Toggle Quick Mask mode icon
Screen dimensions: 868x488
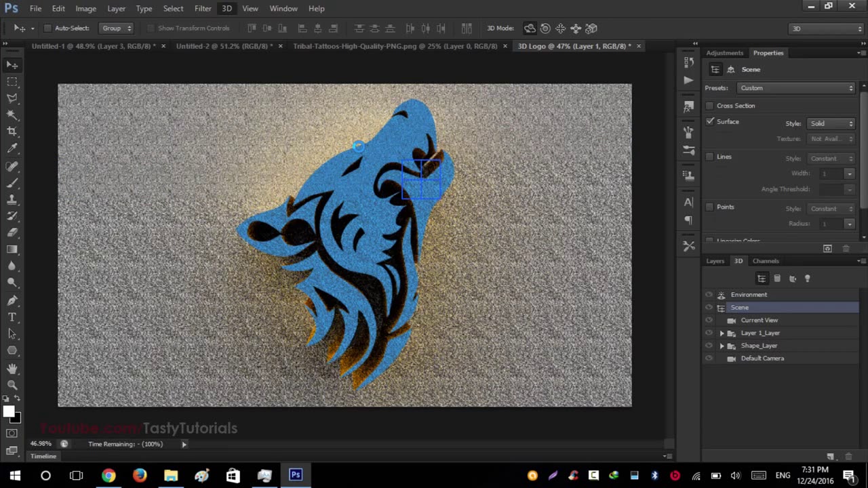[12, 433]
